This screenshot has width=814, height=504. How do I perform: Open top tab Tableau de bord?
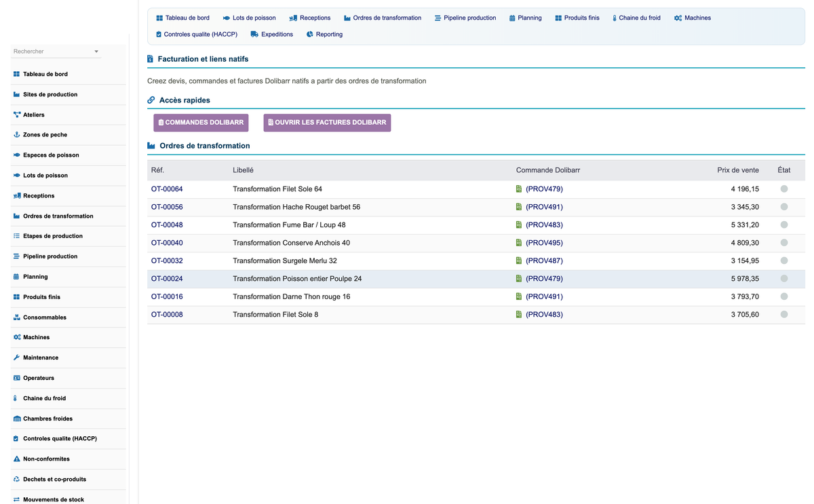coord(182,18)
